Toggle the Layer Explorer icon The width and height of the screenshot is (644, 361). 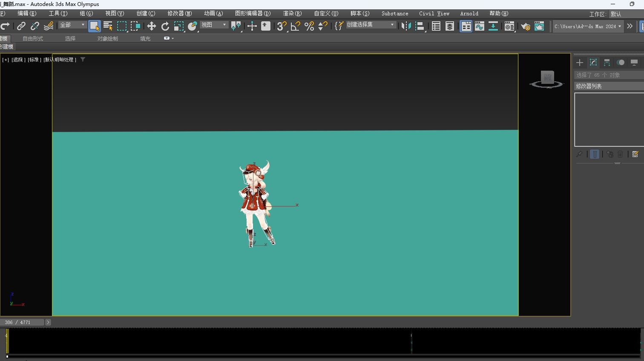pyautogui.click(x=450, y=26)
